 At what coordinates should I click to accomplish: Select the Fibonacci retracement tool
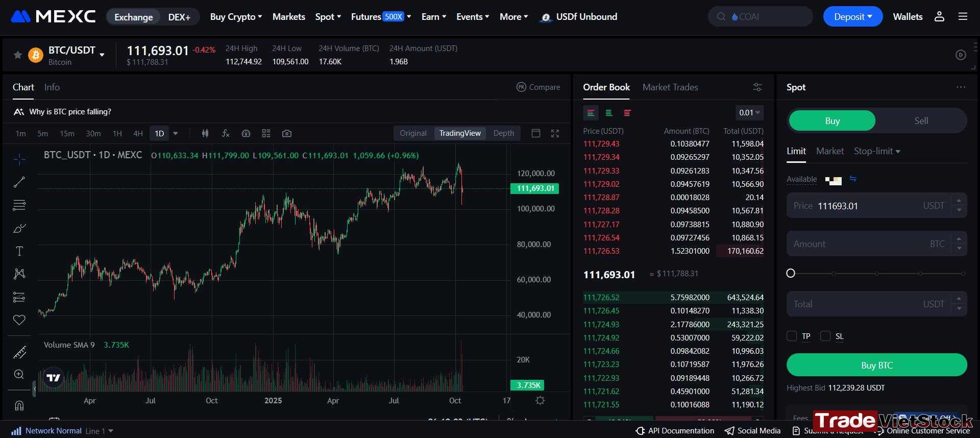tap(19, 205)
